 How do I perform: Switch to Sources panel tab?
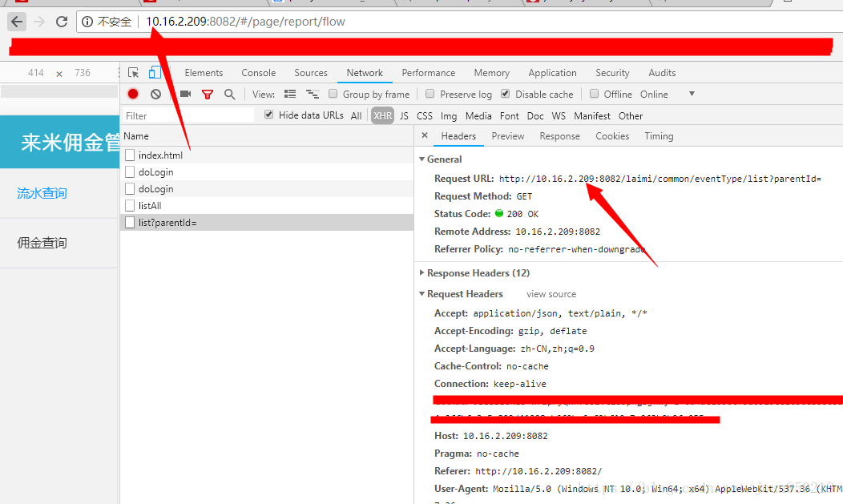click(311, 73)
